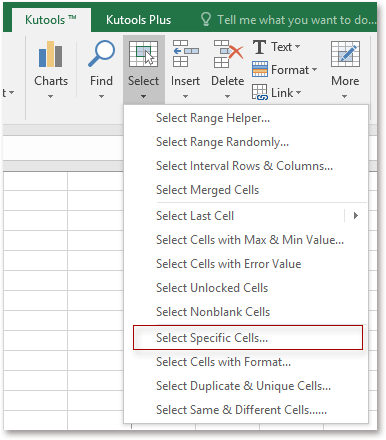386x440 pixels.
Task: Collapse the Select dropdown arrow
Action: (x=143, y=96)
